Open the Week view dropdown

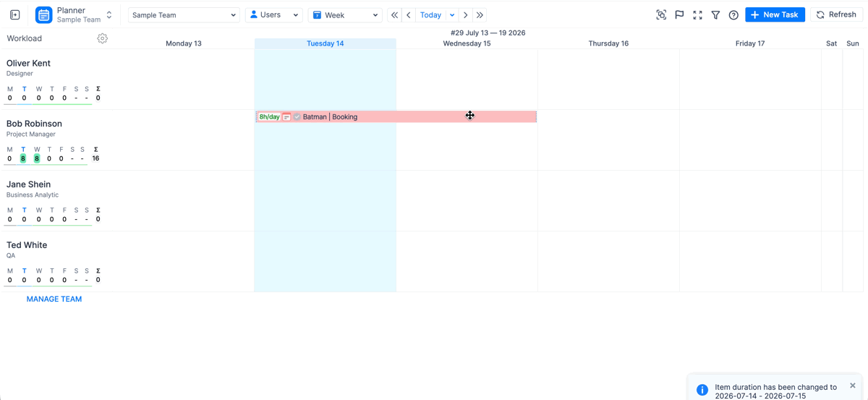tap(345, 15)
